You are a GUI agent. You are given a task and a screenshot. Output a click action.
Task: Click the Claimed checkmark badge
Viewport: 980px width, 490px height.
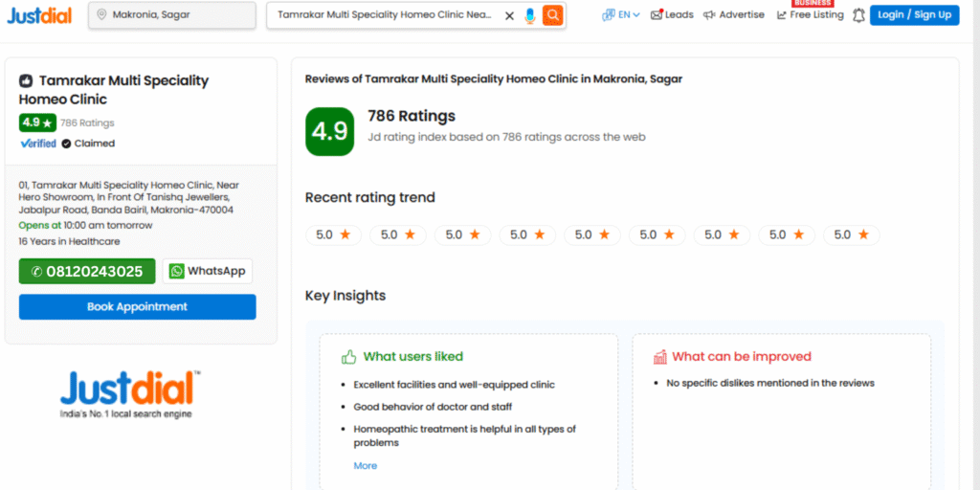[x=88, y=144]
